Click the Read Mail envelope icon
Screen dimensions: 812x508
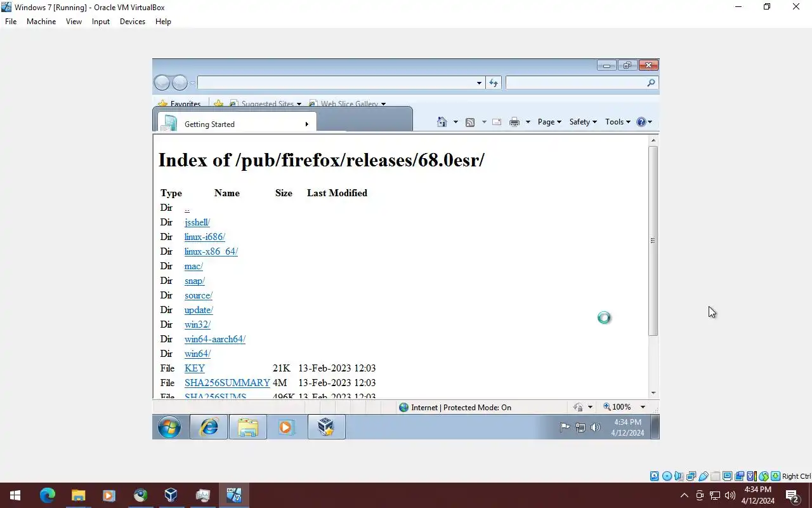(x=497, y=122)
